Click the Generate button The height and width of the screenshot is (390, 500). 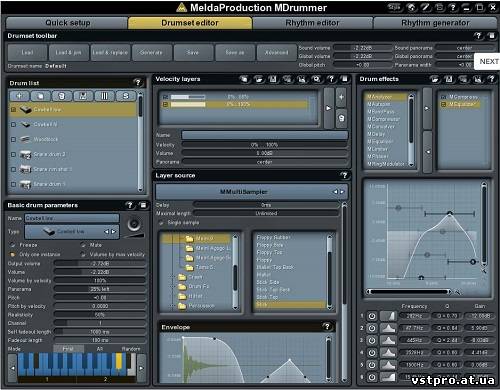(151, 52)
